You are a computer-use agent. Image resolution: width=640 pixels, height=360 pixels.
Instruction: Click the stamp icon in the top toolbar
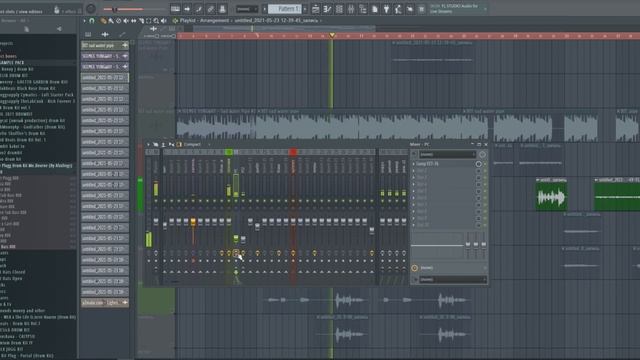click(x=222, y=9)
